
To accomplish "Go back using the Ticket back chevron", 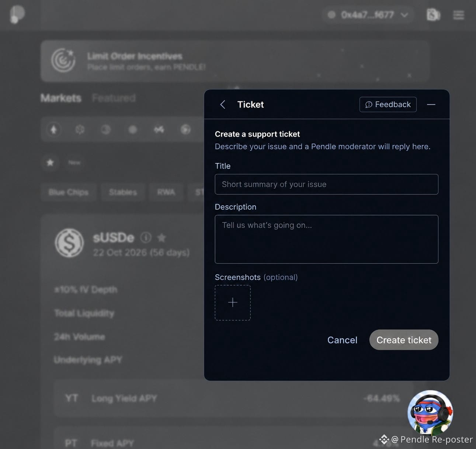I will pyautogui.click(x=223, y=105).
